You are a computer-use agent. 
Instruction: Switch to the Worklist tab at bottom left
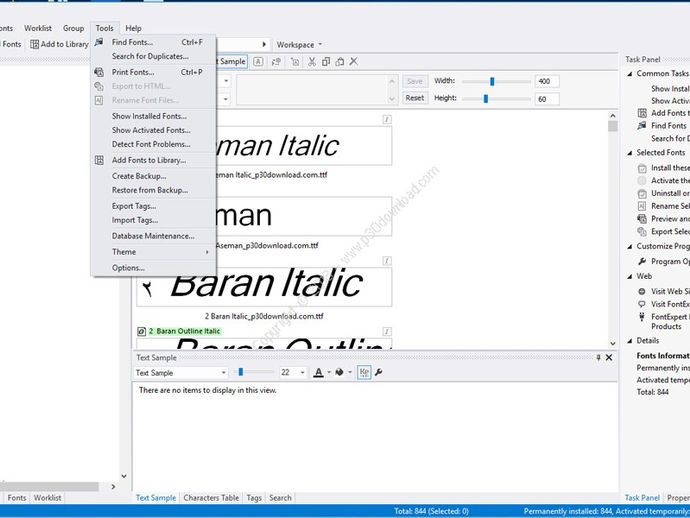(x=48, y=498)
